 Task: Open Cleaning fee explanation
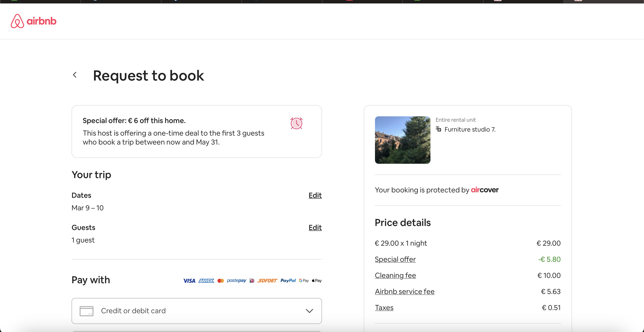395,275
